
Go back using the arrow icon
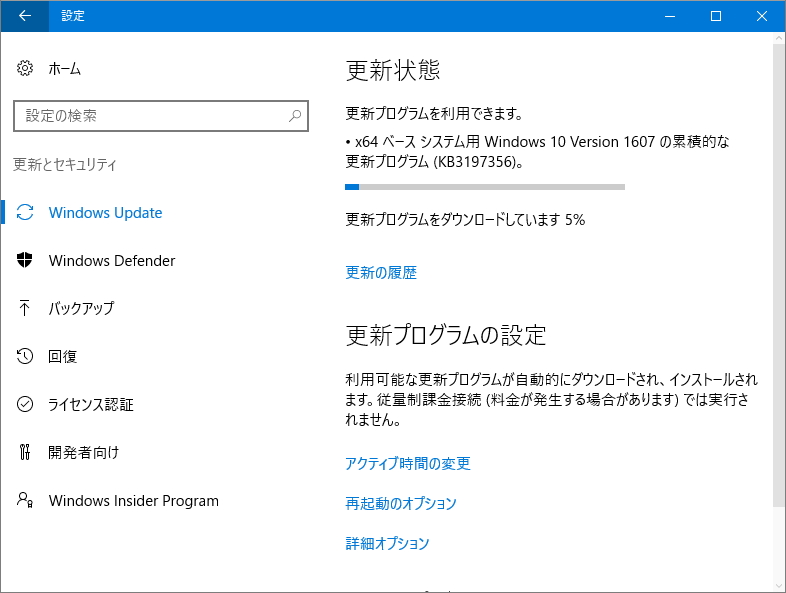point(25,16)
